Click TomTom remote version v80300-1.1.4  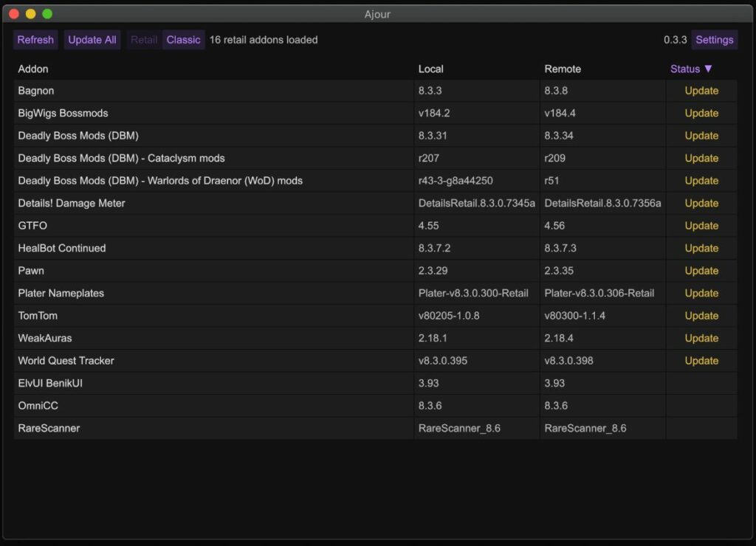[574, 316]
